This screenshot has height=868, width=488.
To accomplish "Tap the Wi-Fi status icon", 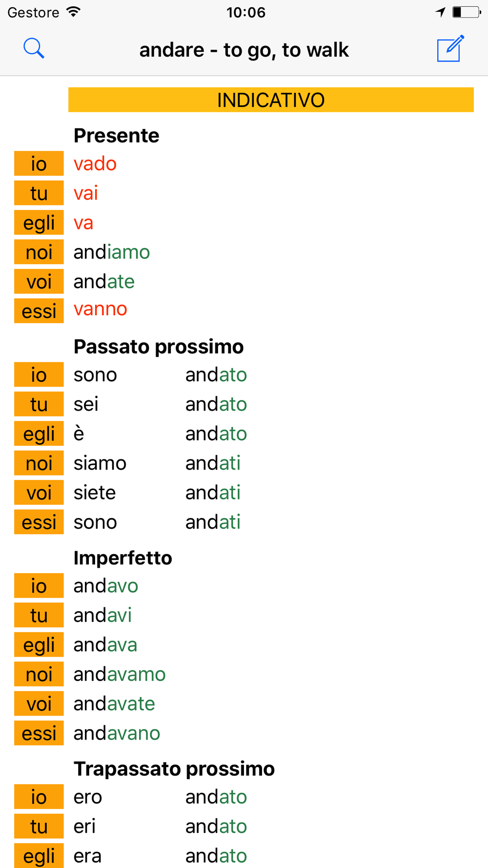I will pos(74,12).
